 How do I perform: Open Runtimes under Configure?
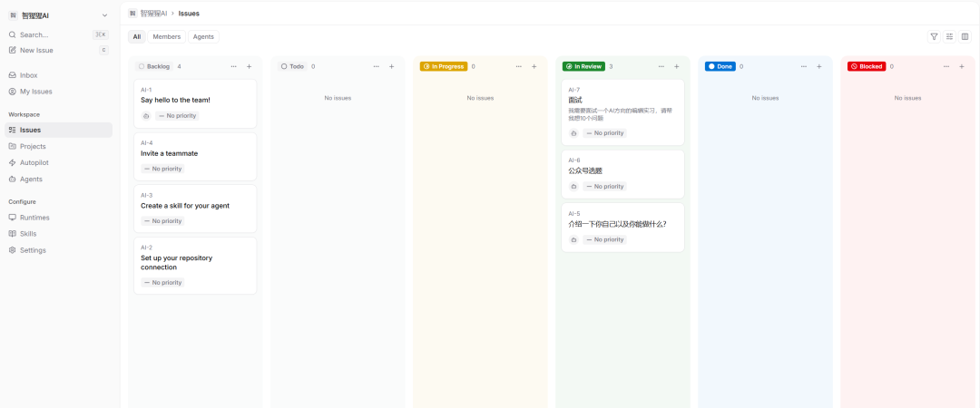click(x=34, y=218)
